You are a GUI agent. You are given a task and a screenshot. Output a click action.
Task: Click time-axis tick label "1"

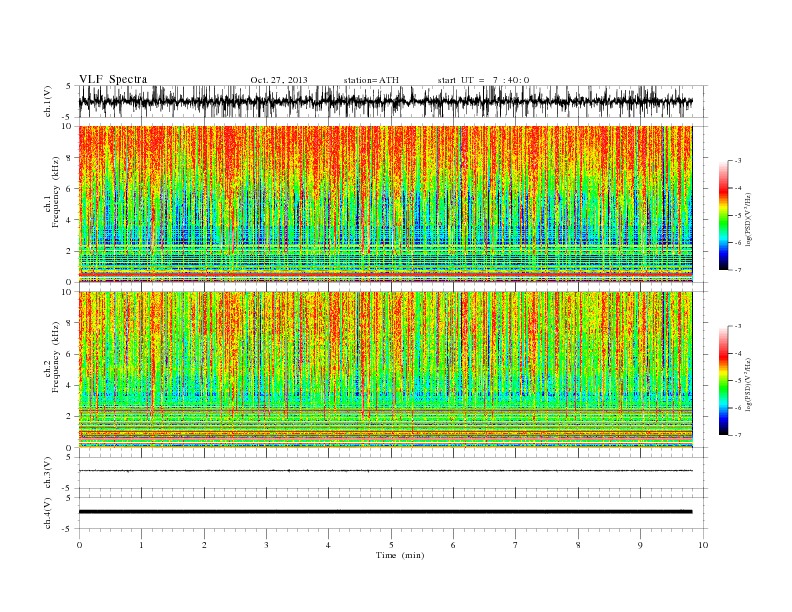pyautogui.click(x=142, y=545)
